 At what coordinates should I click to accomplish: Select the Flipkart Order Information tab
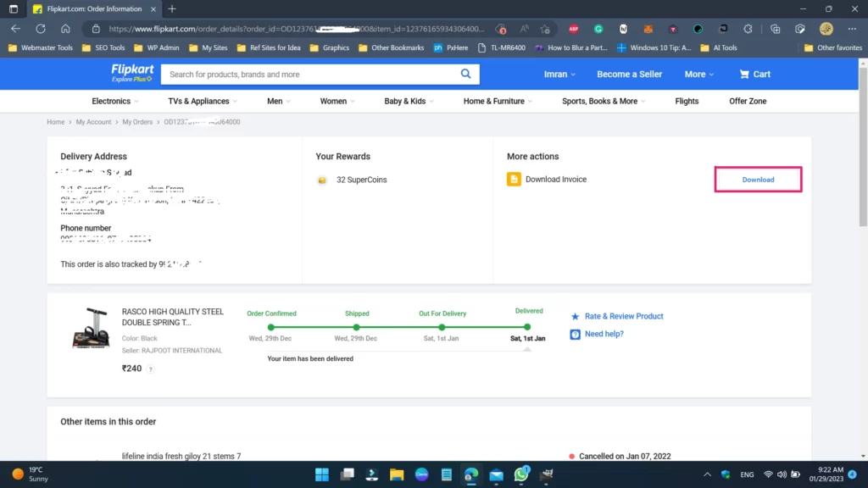(x=94, y=8)
